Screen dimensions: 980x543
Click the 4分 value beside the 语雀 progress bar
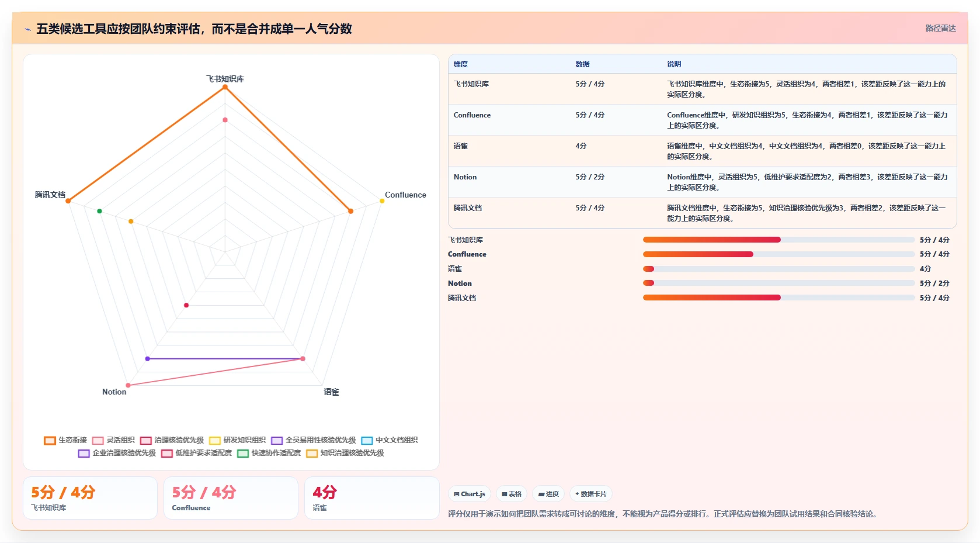point(925,269)
